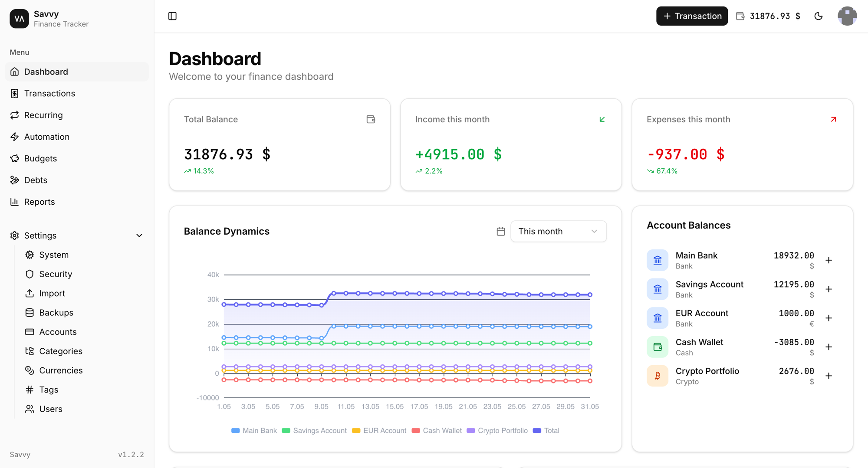Open the This month period dropdown
Viewport: 868px width, 468px height.
(x=559, y=231)
